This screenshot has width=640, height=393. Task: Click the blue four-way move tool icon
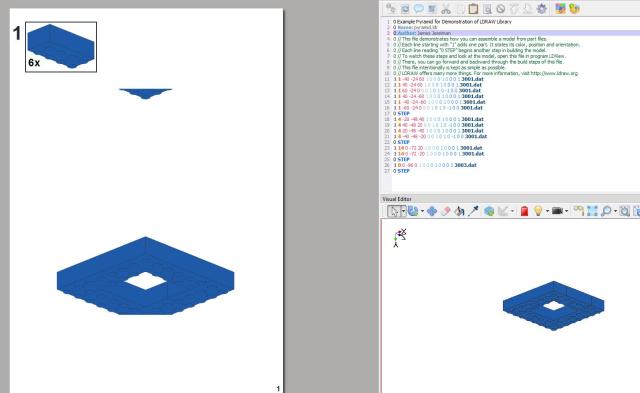click(431, 211)
